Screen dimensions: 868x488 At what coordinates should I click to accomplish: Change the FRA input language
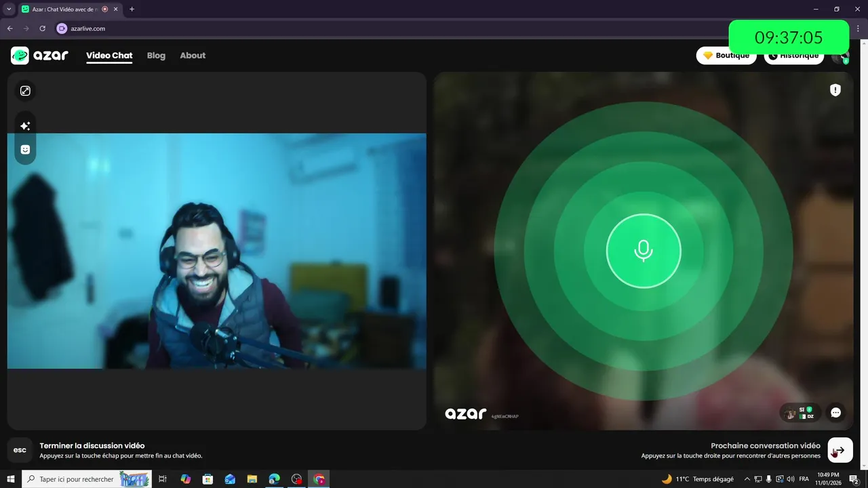804,479
